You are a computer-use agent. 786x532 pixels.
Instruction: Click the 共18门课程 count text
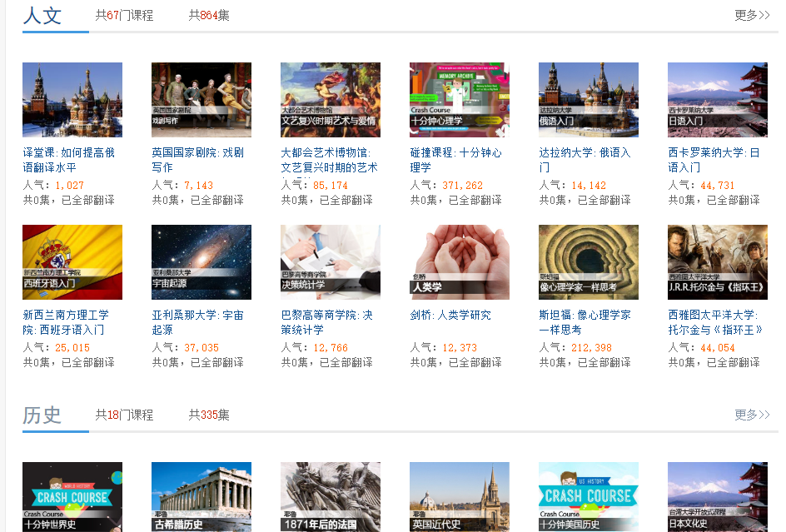tap(124, 415)
